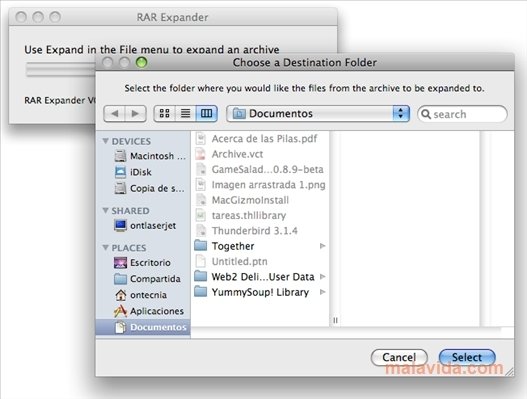Select iDisk icon in sidebar

120,172
